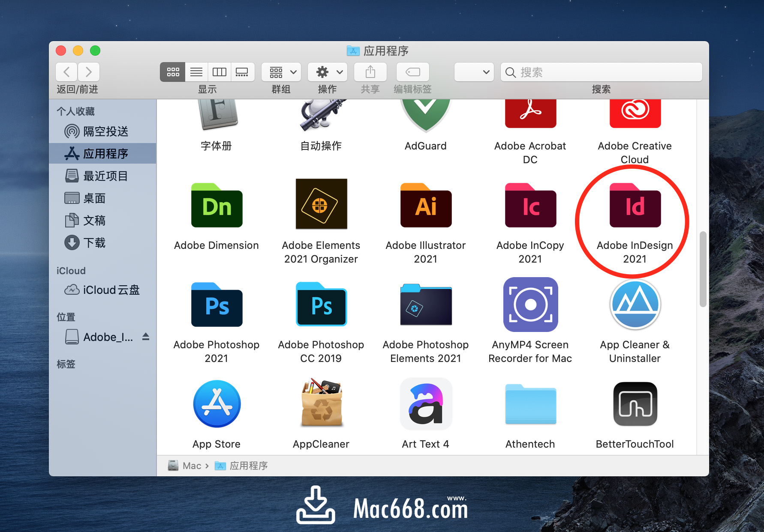Open Adobe Photoshop 2021 folder
764x532 pixels.
point(217,305)
